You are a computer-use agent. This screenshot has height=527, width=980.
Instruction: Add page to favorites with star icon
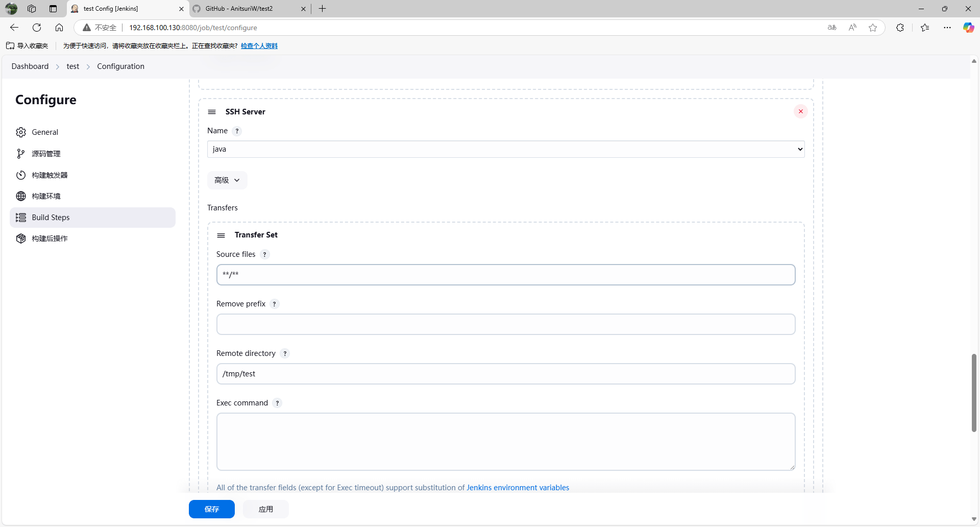click(873, 28)
